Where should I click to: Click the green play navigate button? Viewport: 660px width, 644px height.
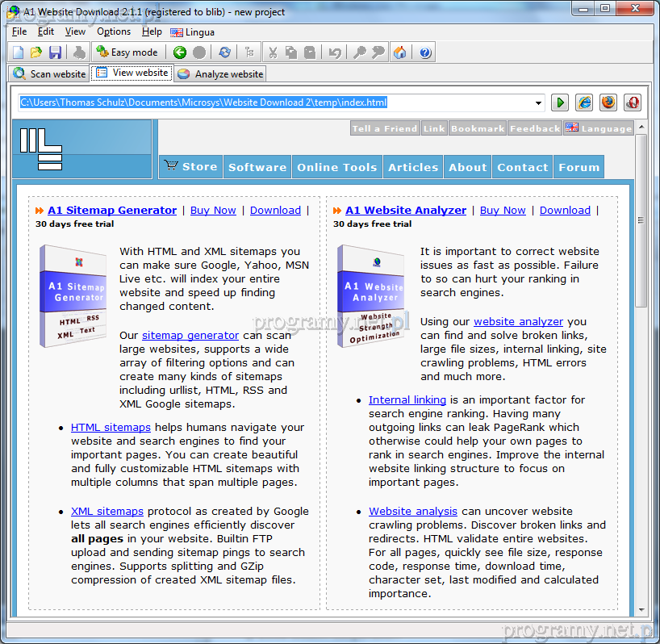(560, 102)
